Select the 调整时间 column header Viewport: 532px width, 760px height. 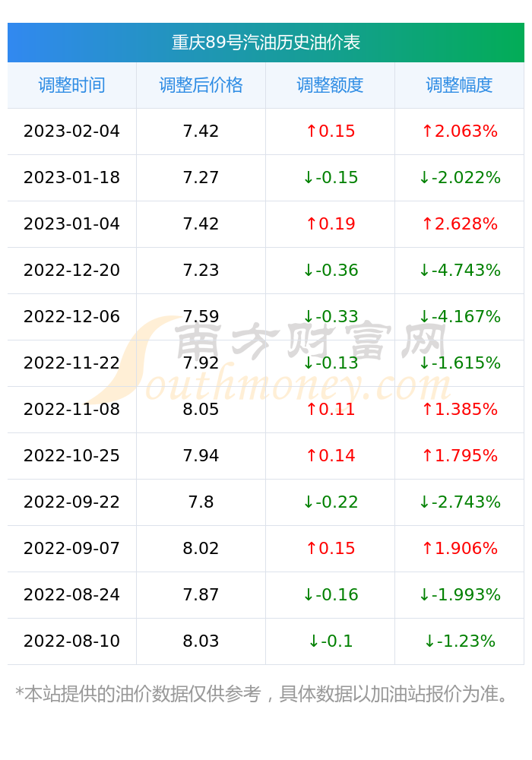[x=71, y=85]
